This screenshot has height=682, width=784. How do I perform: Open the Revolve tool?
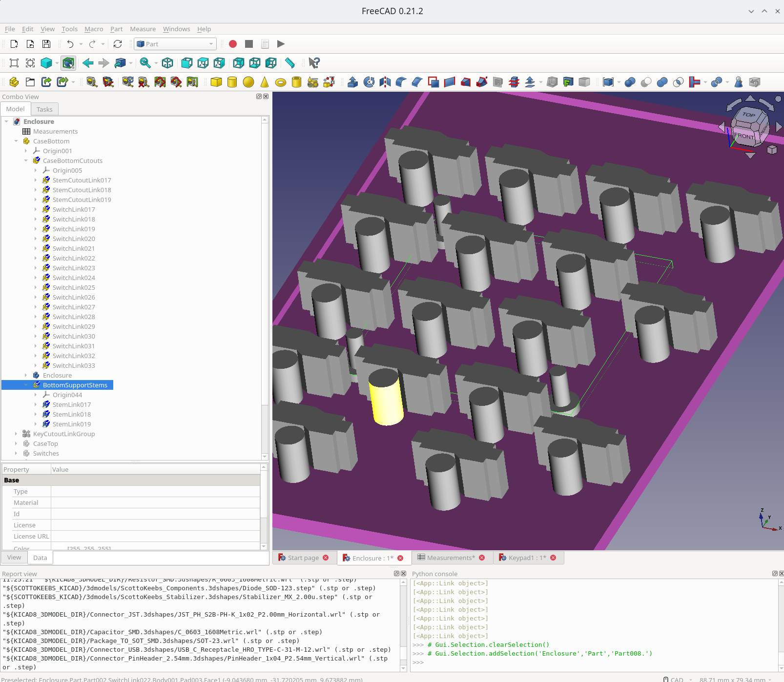369,82
